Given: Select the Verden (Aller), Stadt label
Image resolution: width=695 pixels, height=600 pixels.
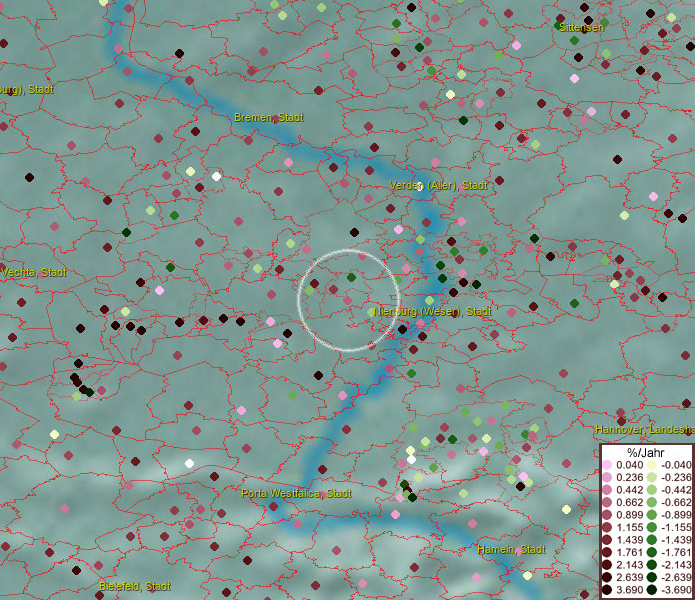Looking at the screenshot, I should tap(438, 186).
